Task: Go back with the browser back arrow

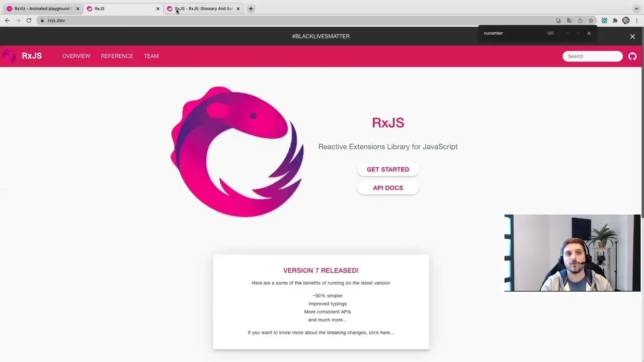Action: point(7,21)
